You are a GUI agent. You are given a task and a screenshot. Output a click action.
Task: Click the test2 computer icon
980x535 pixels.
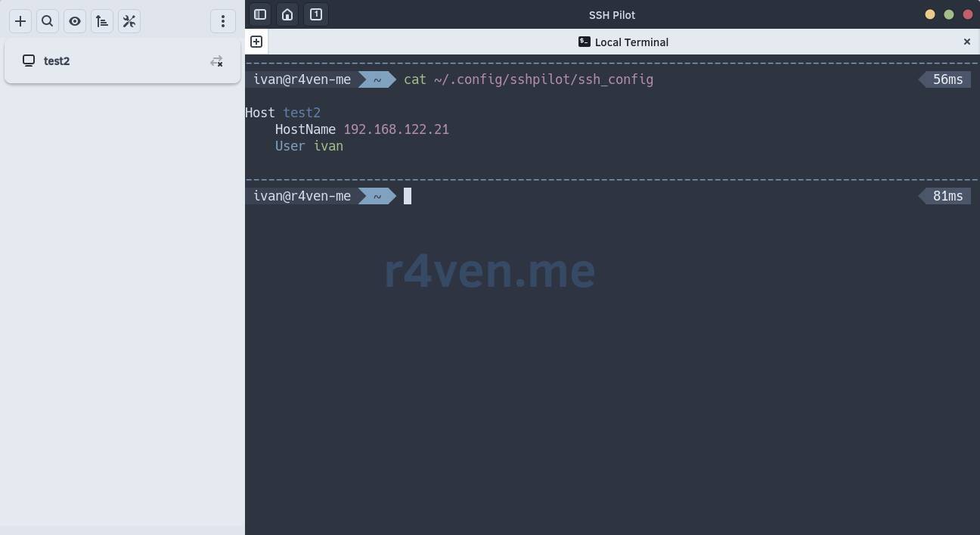coord(29,61)
